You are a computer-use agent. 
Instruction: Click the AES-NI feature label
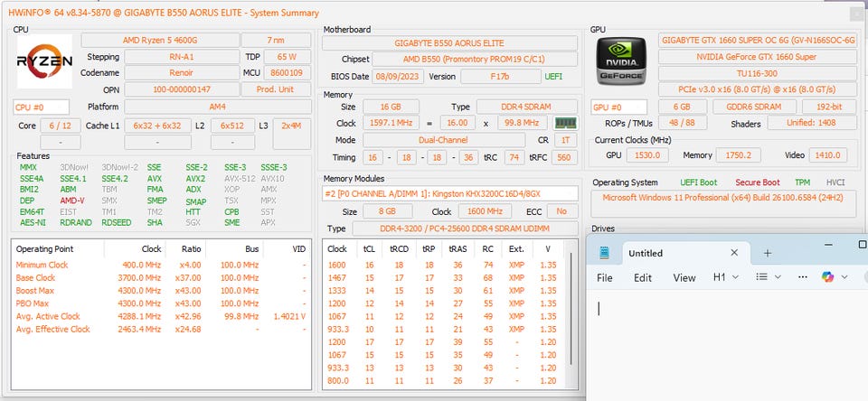(32, 222)
